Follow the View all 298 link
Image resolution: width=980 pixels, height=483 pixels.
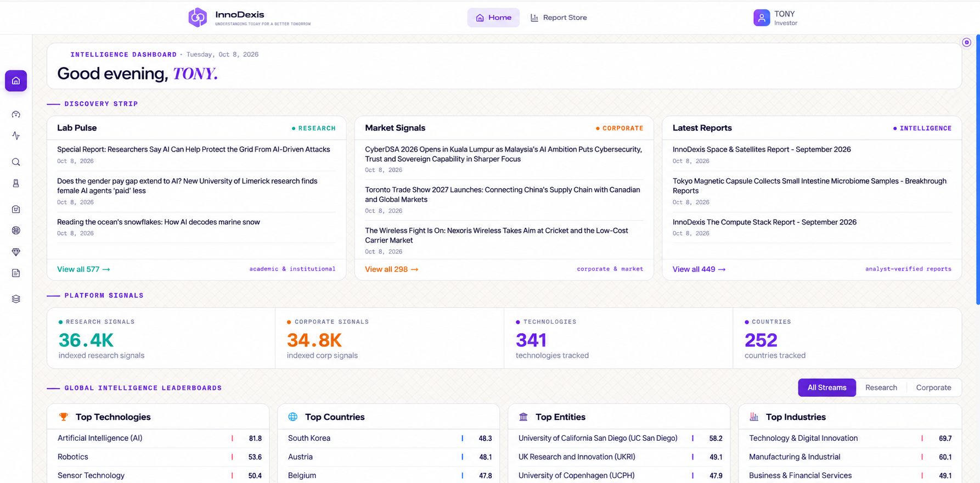[x=392, y=269]
